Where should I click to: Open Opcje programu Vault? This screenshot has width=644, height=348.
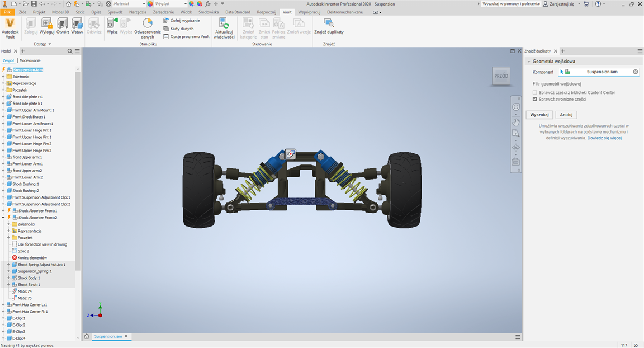pyautogui.click(x=187, y=36)
